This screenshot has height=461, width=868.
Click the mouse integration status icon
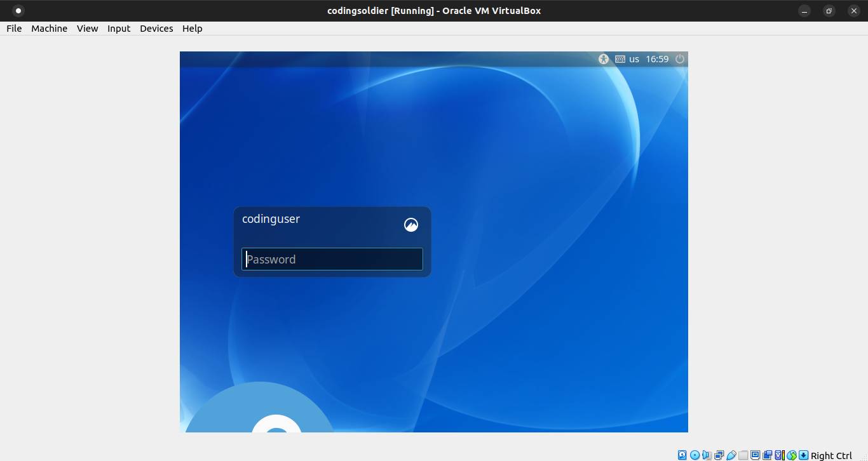792,455
